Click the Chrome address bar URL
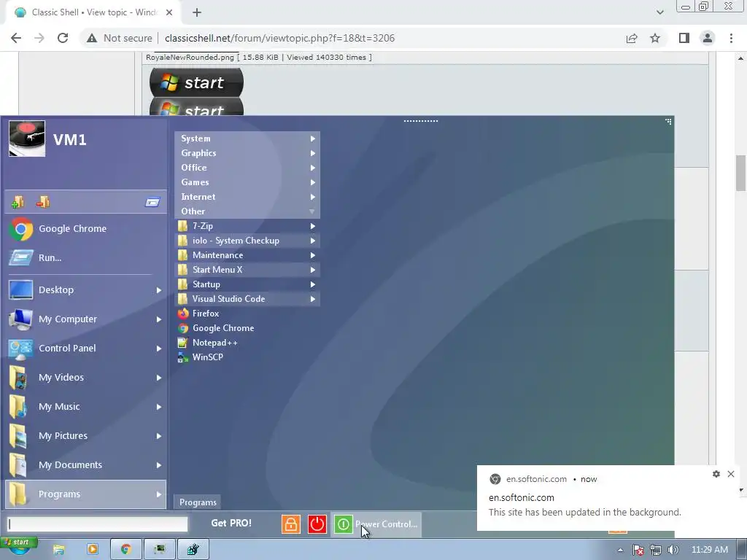This screenshot has height=560, width=747. click(279, 38)
